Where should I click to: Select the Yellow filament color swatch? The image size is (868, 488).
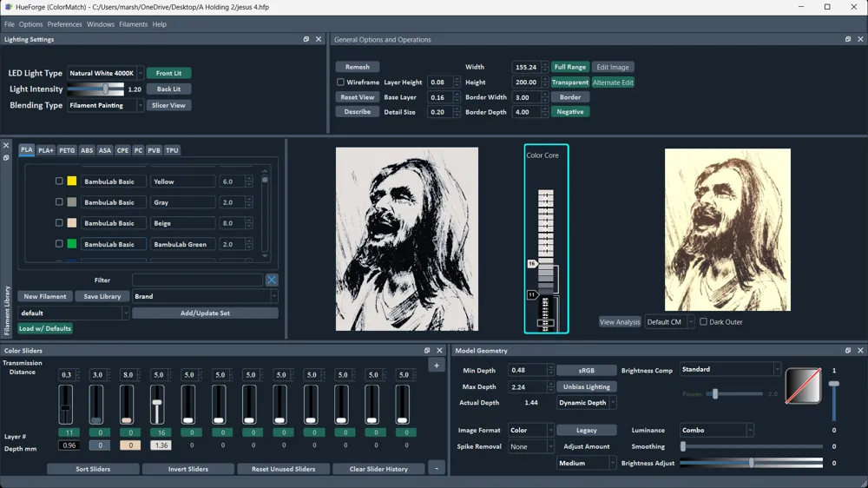click(x=72, y=181)
